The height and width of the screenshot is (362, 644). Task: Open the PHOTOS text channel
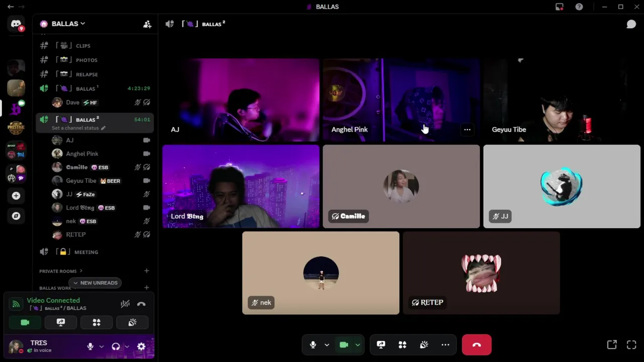(x=95, y=60)
